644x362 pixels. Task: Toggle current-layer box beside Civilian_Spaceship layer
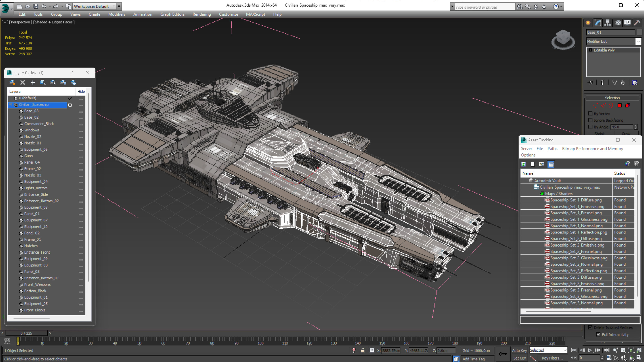pos(70,105)
